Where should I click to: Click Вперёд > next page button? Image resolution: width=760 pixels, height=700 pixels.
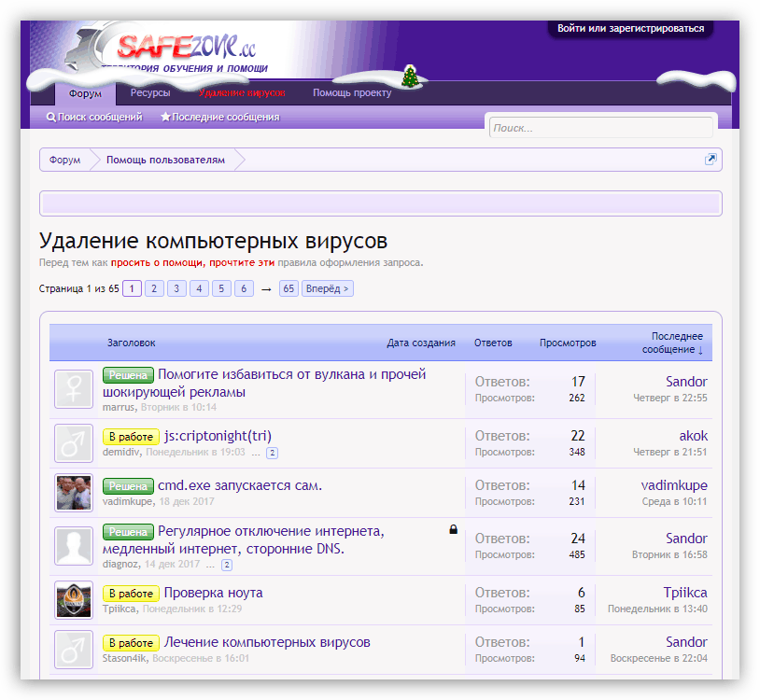coord(327,288)
